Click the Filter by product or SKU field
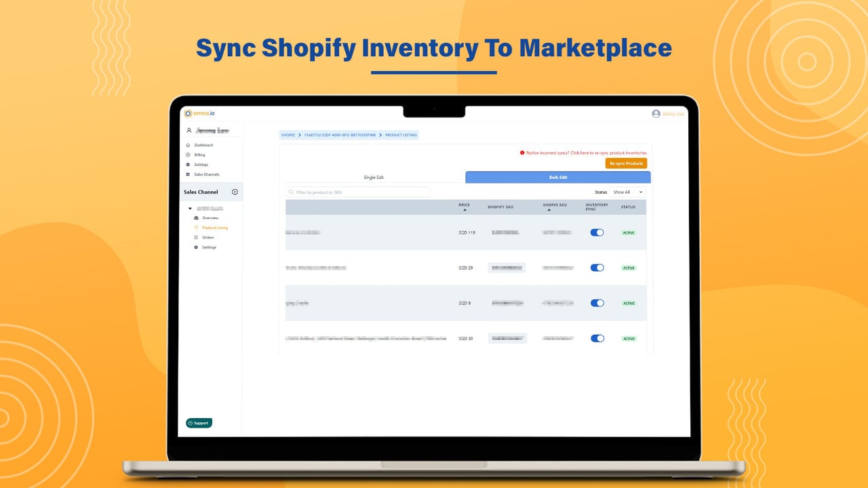 tap(357, 192)
